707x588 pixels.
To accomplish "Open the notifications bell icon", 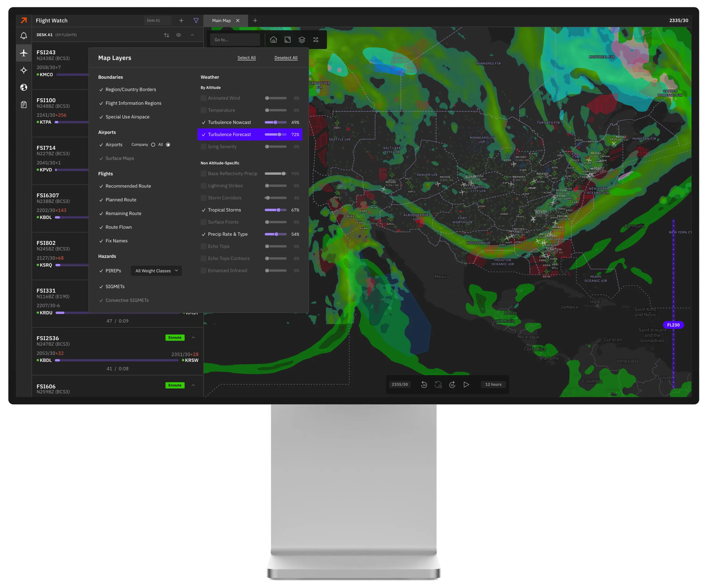I will pos(24,35).
